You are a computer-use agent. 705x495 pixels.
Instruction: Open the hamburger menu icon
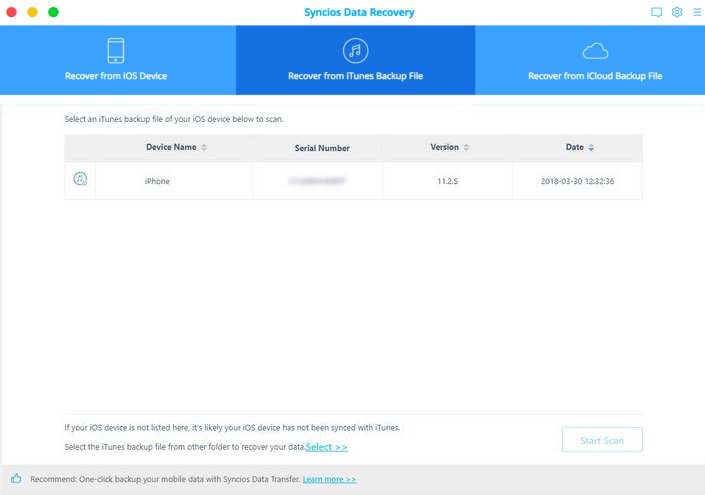(x=696, y=12)
